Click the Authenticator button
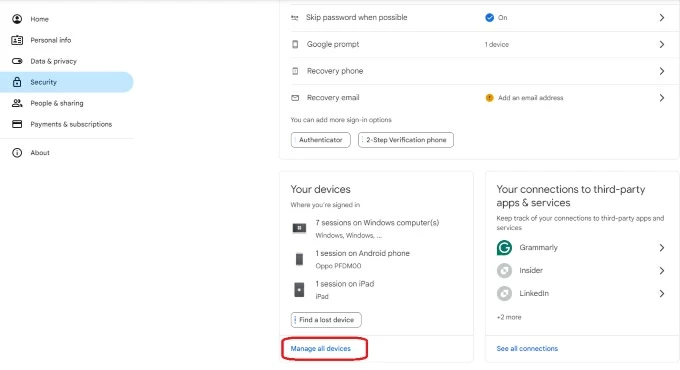Viewport: 680px width, 370px height. point(320,140)
